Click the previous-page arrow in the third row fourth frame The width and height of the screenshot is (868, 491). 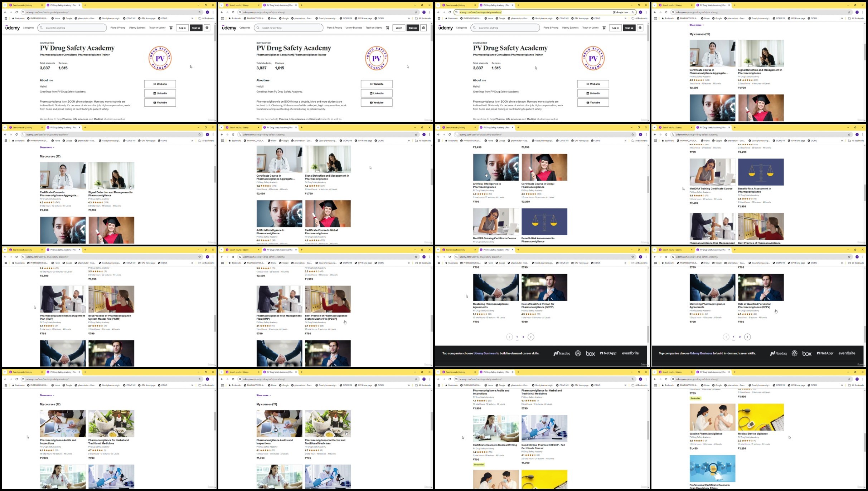[x=726, y=337]
